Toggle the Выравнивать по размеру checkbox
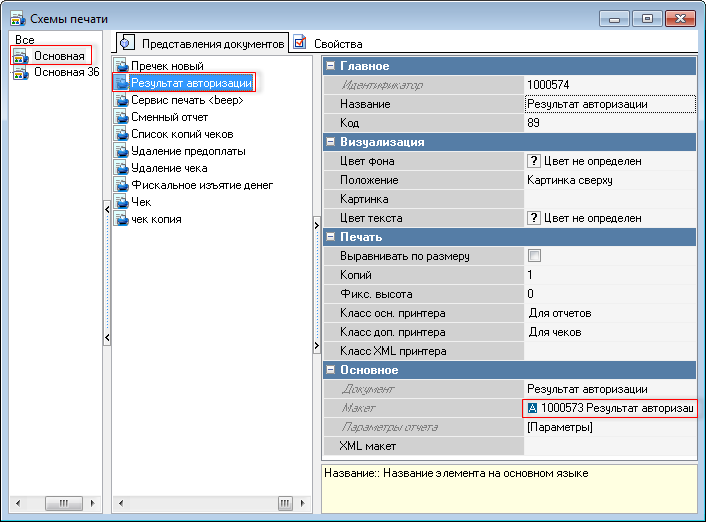Viewport: 706px width, 522px height. click(x=534, y=256)
